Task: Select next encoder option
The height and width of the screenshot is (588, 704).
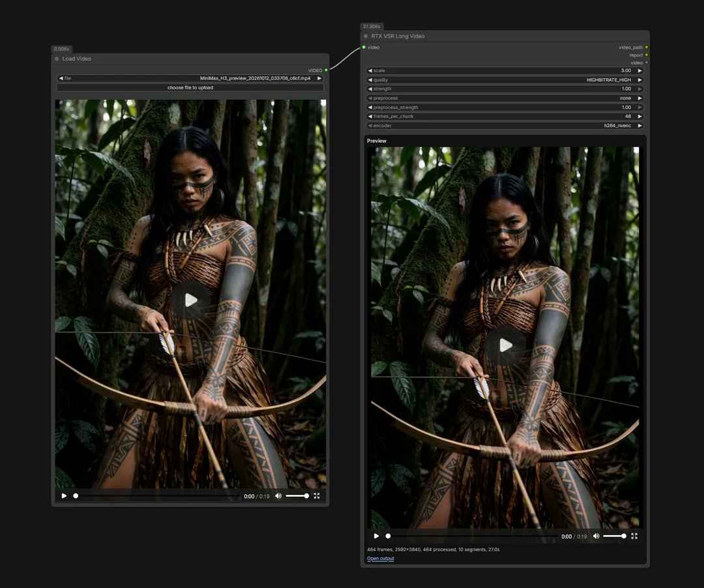Action: 640,126
